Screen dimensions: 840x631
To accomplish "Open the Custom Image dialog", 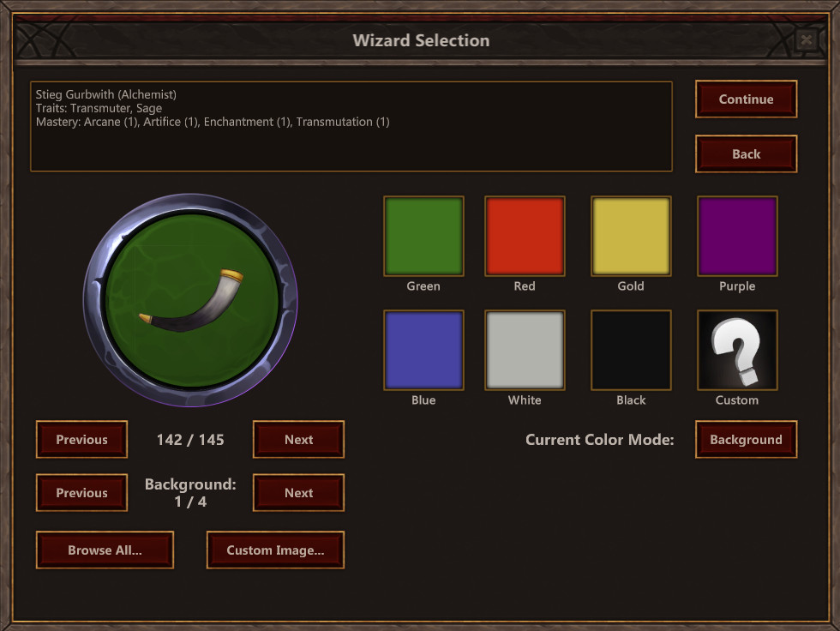I will pyautogui.click(x=274, y=550).
